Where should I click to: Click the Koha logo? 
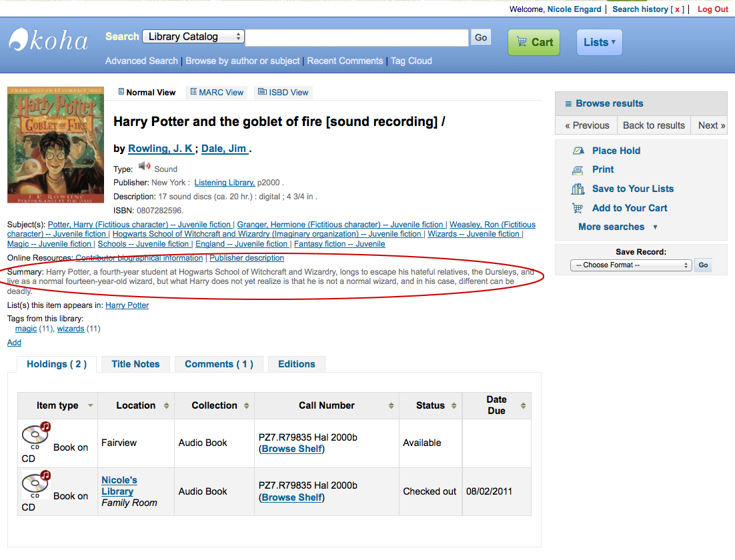point(49,40)
